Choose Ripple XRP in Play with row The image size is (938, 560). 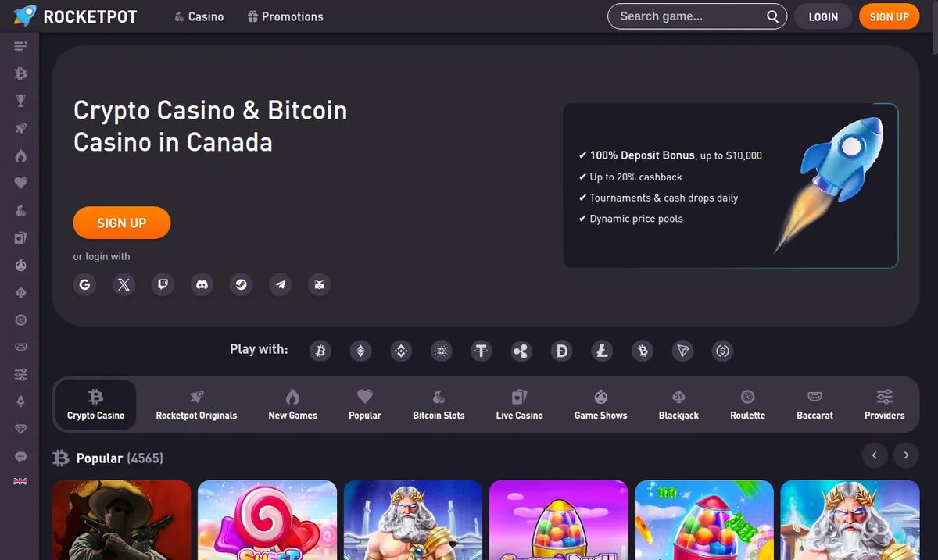(521, 351)
